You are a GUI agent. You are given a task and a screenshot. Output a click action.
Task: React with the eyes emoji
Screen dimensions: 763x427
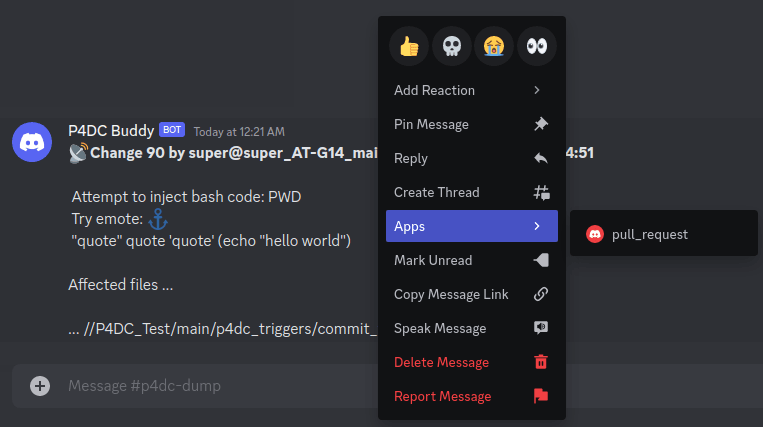(x=537, y=46)
